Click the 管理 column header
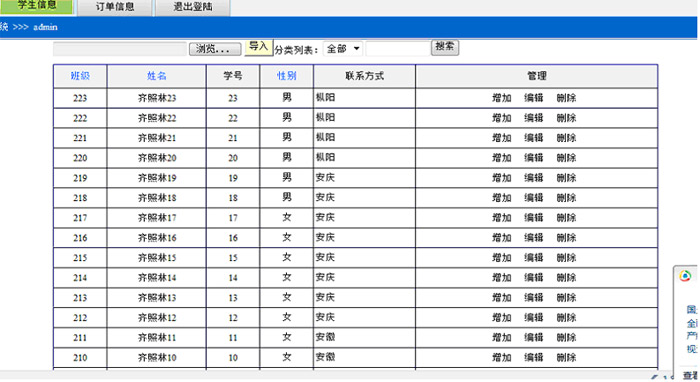 pos(537,76)
